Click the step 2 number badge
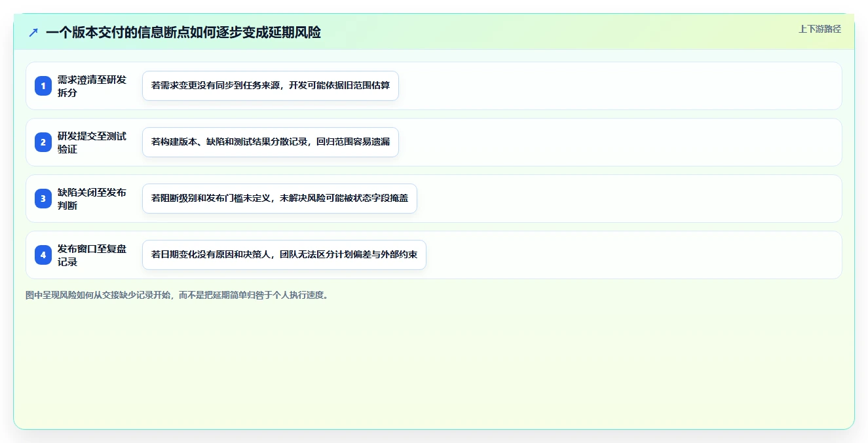The height and width of the screenshot is (443, 868). tap(43, 142)
